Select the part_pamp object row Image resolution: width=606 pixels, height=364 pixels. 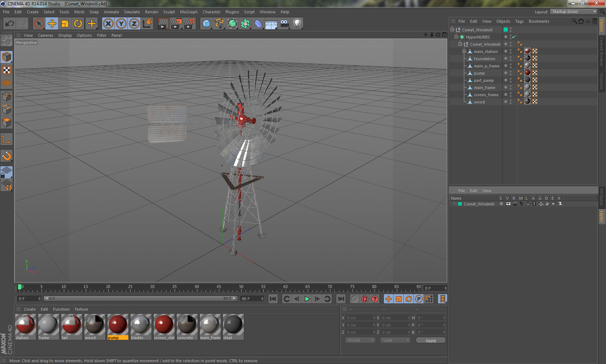tap(483, 80)
